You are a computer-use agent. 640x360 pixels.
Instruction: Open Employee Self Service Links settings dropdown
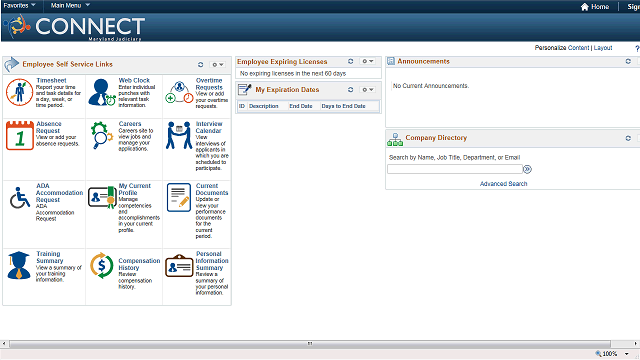click(x=218, y=64)
